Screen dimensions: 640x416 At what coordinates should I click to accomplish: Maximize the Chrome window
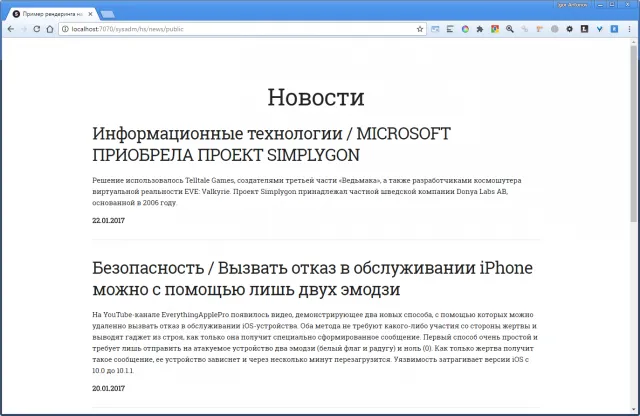[x=612, y=5]
